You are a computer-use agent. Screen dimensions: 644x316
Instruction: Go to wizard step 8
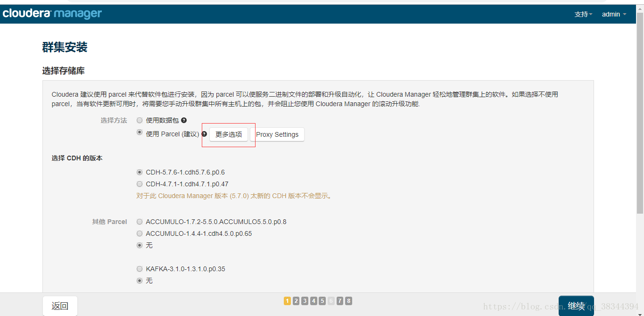point(348,301)
